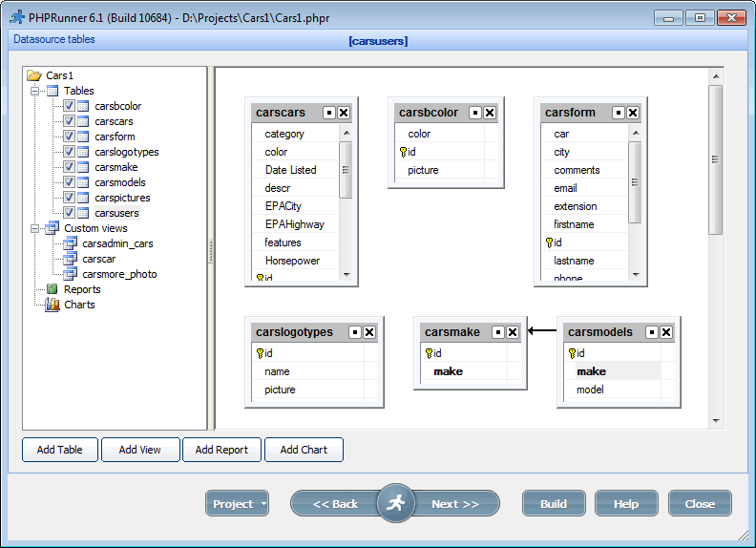Close the carsbcolor table box

[490, 113]
